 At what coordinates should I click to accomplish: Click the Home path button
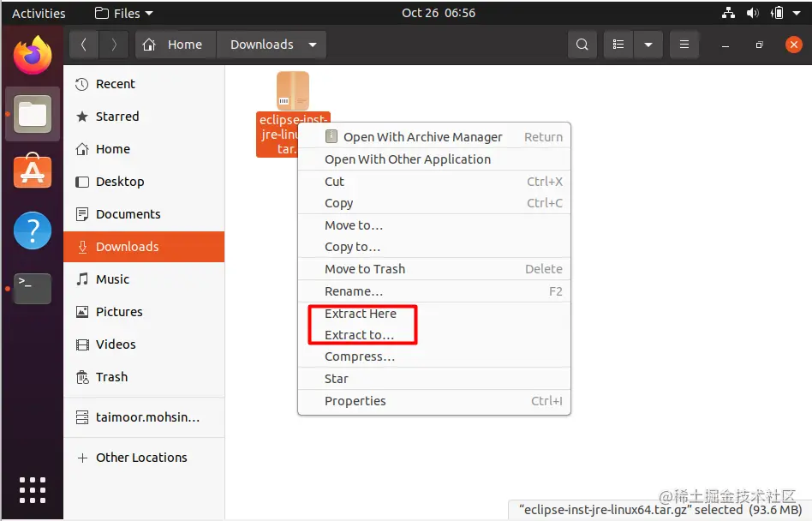coord(176,45)
